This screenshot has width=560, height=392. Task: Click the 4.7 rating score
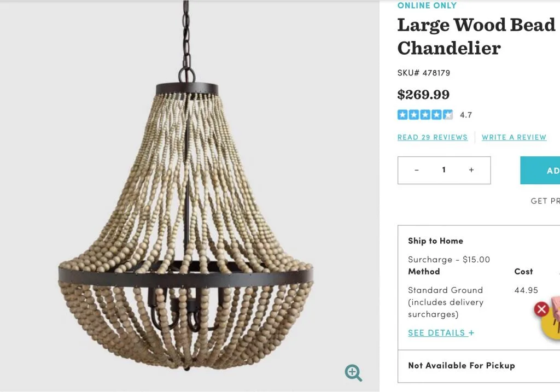pos(466,115)
